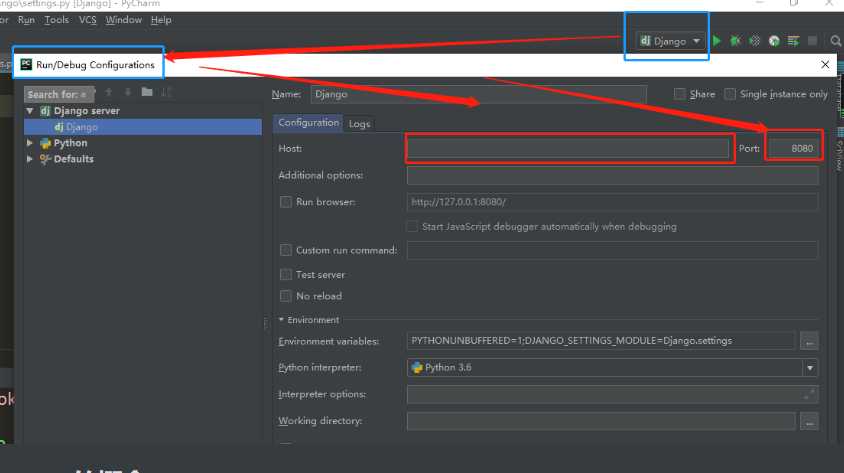Open the Python interpreter dropdown
Image resolution: width=844 pixels, height=473 pixels.
coord(810,368)
